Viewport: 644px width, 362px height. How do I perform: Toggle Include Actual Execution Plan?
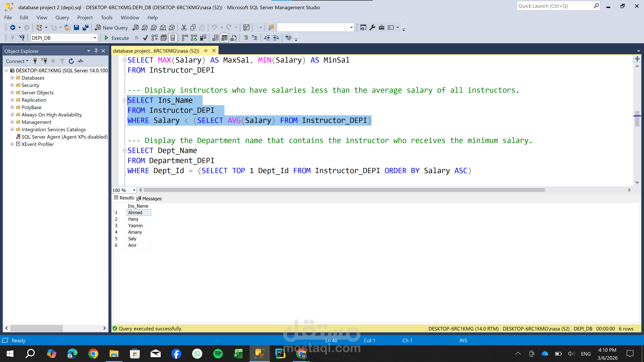[x=185, y=38]
